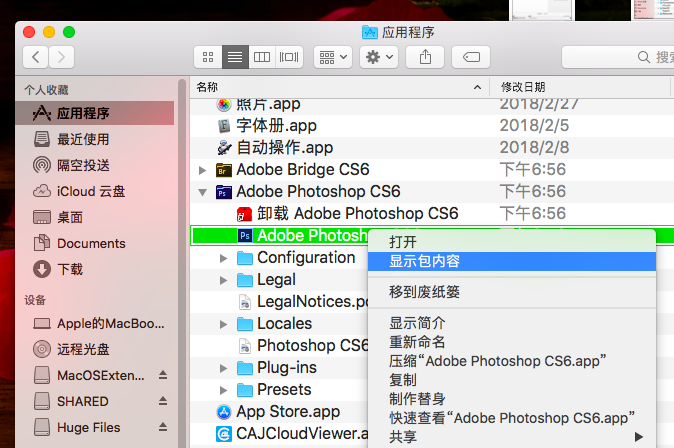Click the 字体册 Font Book icon
The width and height of the screenshot is (674, 448).
point(224,126)
